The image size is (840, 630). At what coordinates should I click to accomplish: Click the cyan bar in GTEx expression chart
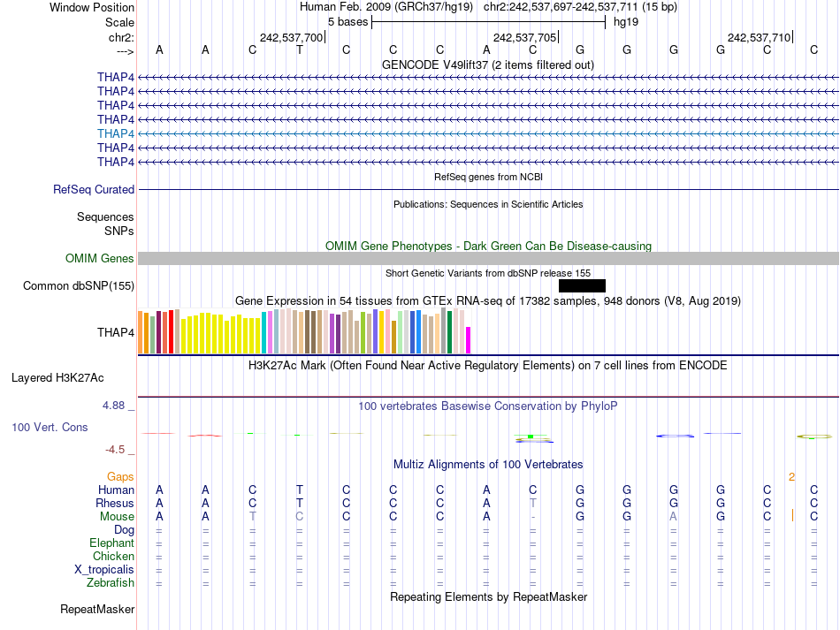[x=264, y=332]
